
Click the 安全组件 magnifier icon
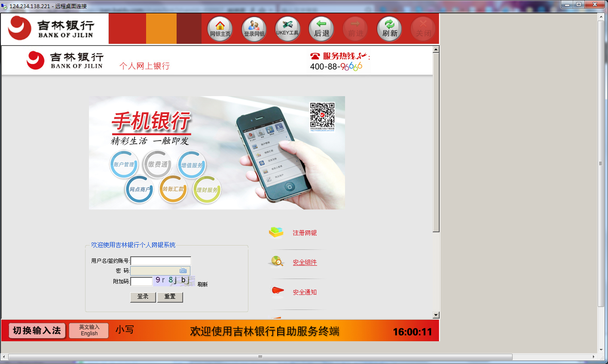pyautogui.click(x=276, y=261)
